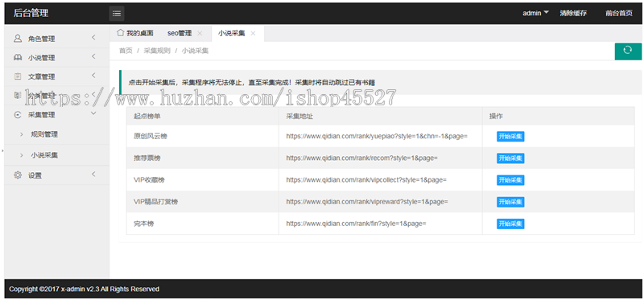Click the 小说采集 breadcrumb item
The height and width of the screenshot is (300, 644).
pyautogui.click(x=195, y=51)
